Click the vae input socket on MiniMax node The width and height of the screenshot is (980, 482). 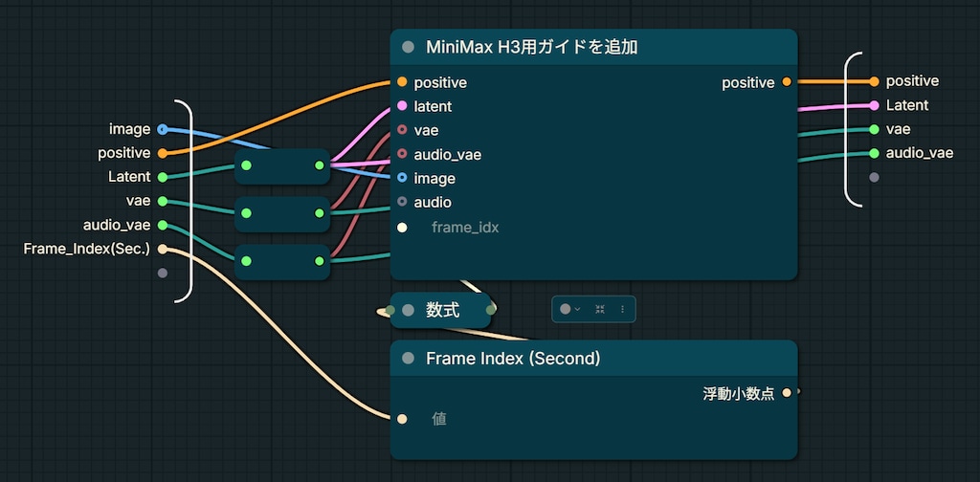point(402,130)
